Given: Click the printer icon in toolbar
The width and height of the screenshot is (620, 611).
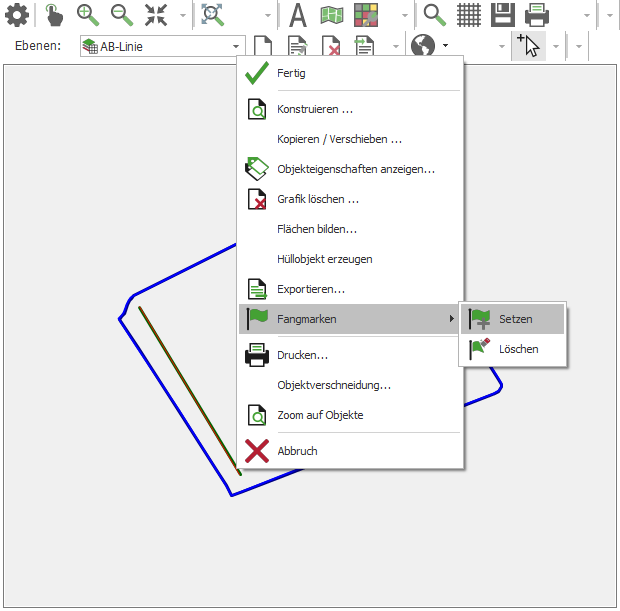Looking at the screenshot, I should [x=537, y=15].
